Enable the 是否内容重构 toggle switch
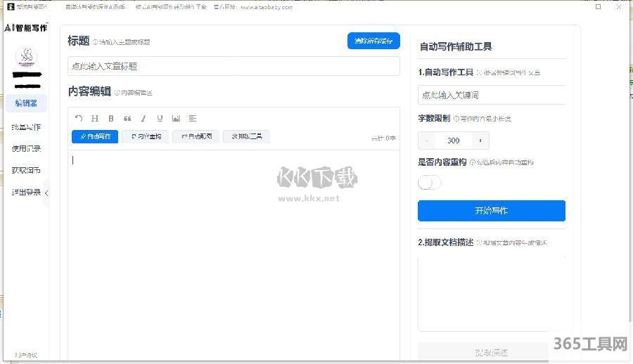Image resolution: width=633 pixels, height=364 pixels. coord(430,183)
